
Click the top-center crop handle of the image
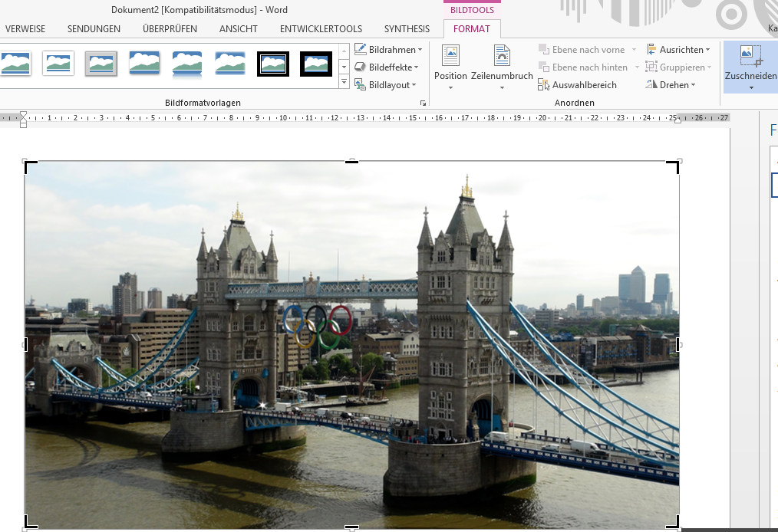(351, 162)
